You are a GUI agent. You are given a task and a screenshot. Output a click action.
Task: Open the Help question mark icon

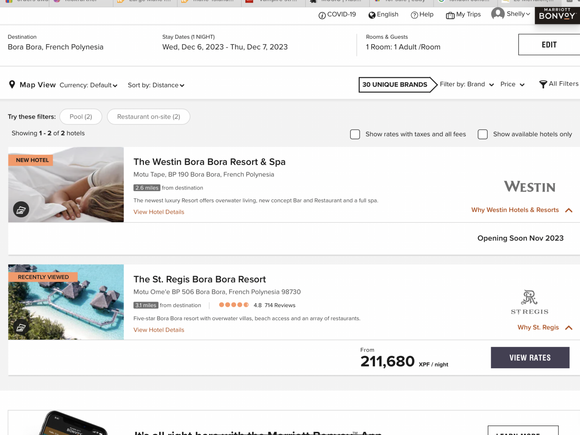(414, 15)
